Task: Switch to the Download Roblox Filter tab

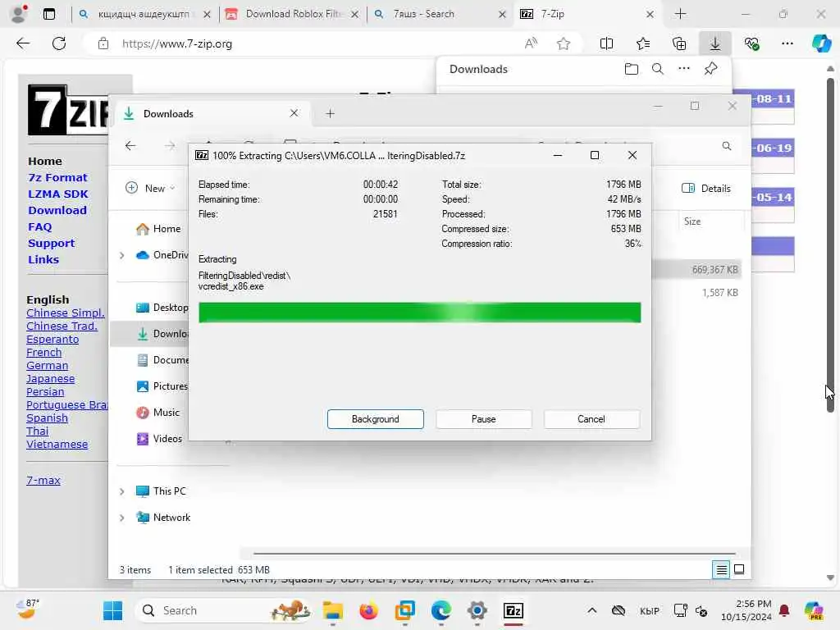Action: tap(292, 14)
